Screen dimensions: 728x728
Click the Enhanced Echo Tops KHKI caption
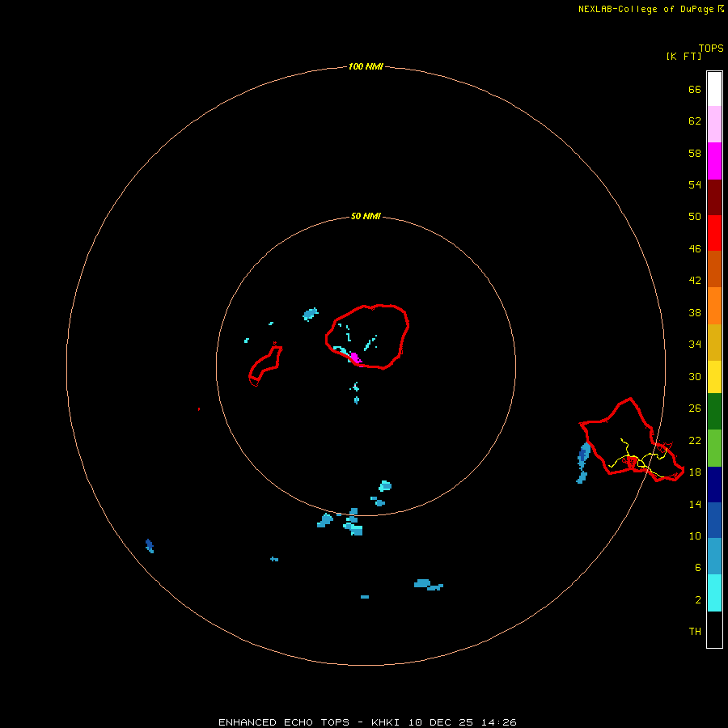[x=367, y=722]
